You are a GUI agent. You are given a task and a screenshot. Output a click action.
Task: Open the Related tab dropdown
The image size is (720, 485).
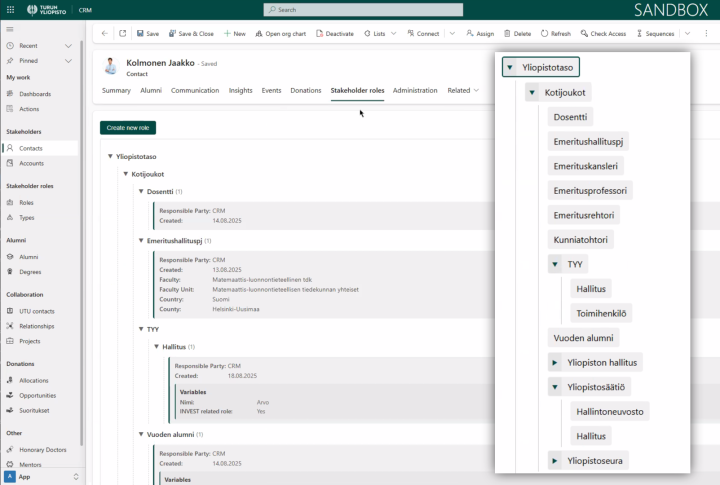click(x=463, y=90)
